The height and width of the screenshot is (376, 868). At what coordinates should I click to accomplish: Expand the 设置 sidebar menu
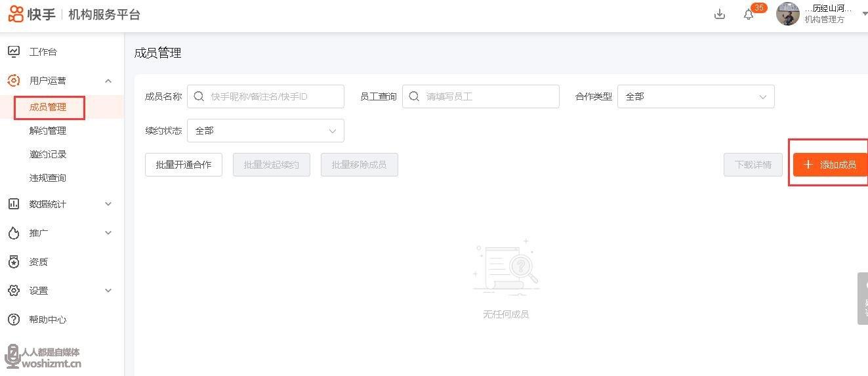click(x=108, y=291)
